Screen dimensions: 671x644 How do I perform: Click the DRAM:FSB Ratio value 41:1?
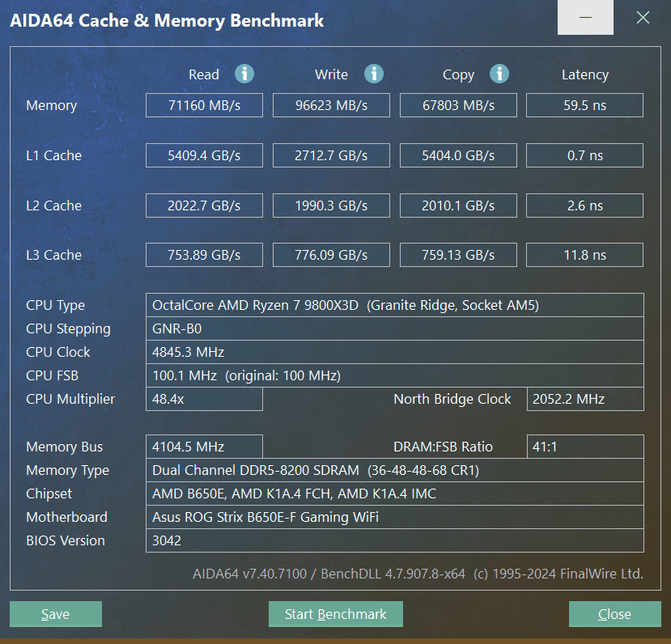pyautogui.click(x=585, y=447)
